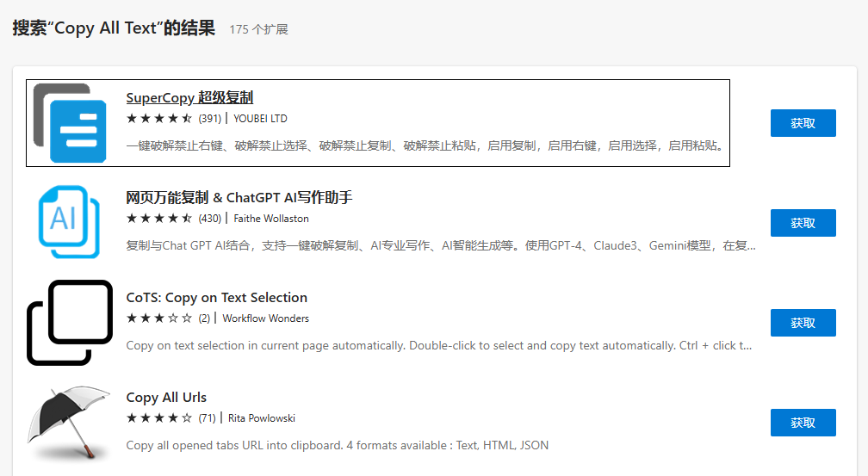The height and width of the screenshot is (476, 868).
Task: Click the CoTS star rating (2)
Action: pos(168,318)
